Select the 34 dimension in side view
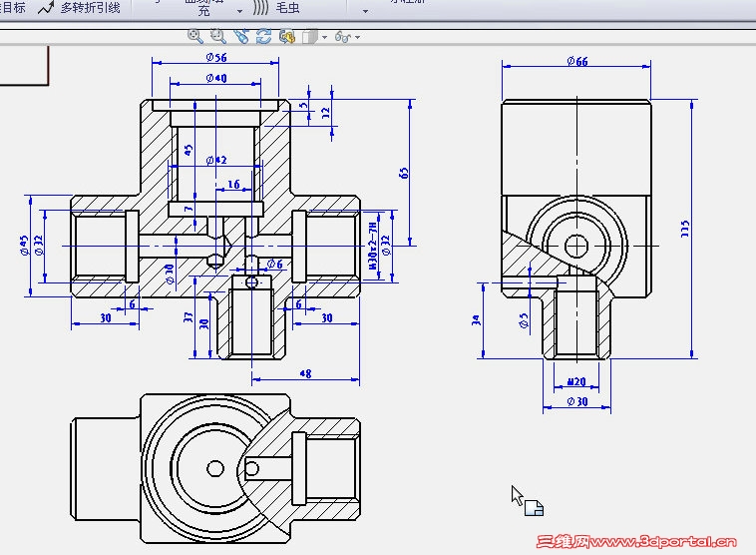 tap(476, 320)
